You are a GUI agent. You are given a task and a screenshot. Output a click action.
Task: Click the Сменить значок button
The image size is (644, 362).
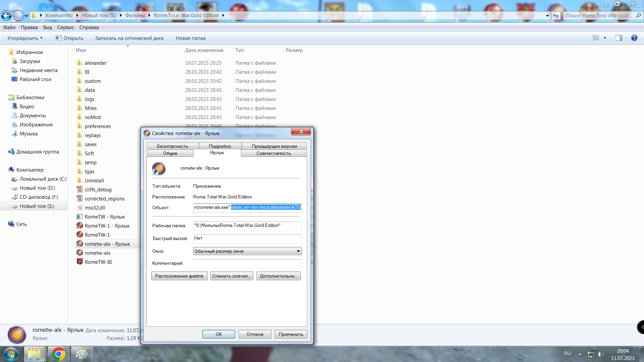click(x=231, y=276)
